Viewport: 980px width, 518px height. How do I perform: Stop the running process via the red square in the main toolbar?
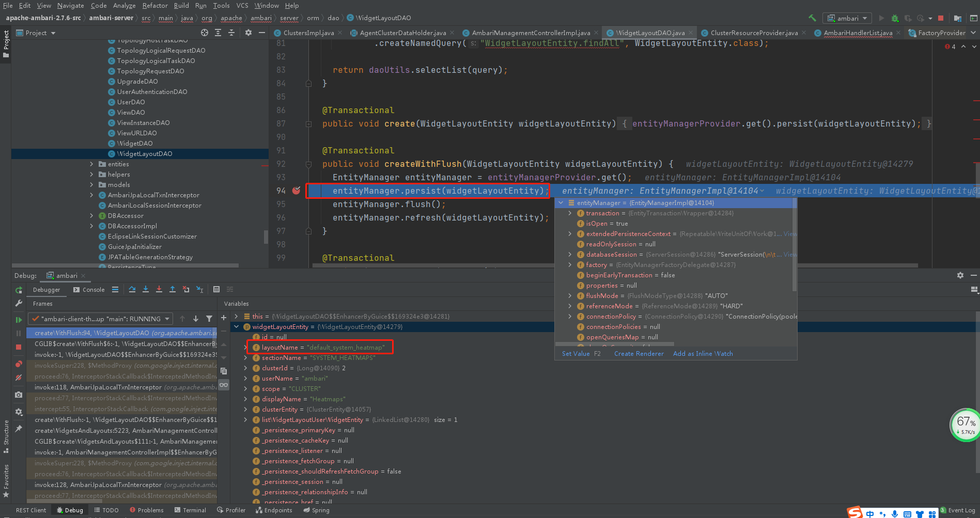point(941,18)
